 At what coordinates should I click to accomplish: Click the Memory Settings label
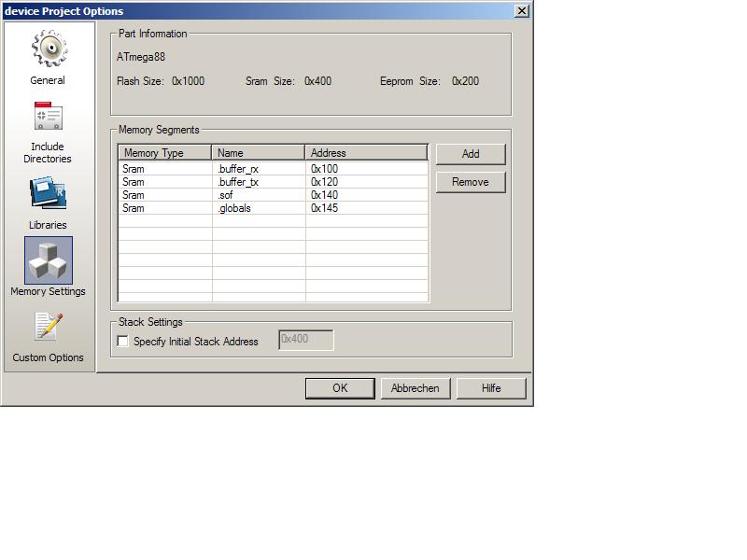coord(49,291)
